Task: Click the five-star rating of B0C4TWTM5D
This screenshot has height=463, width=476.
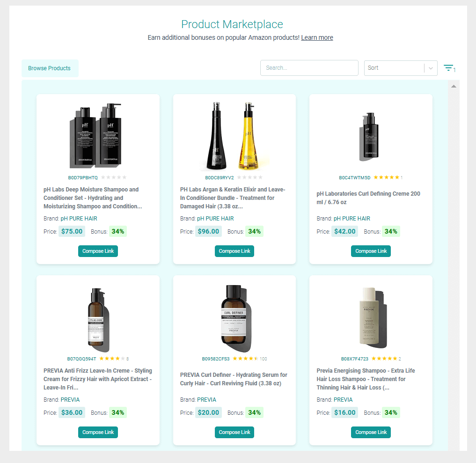Action: (386, 177)
